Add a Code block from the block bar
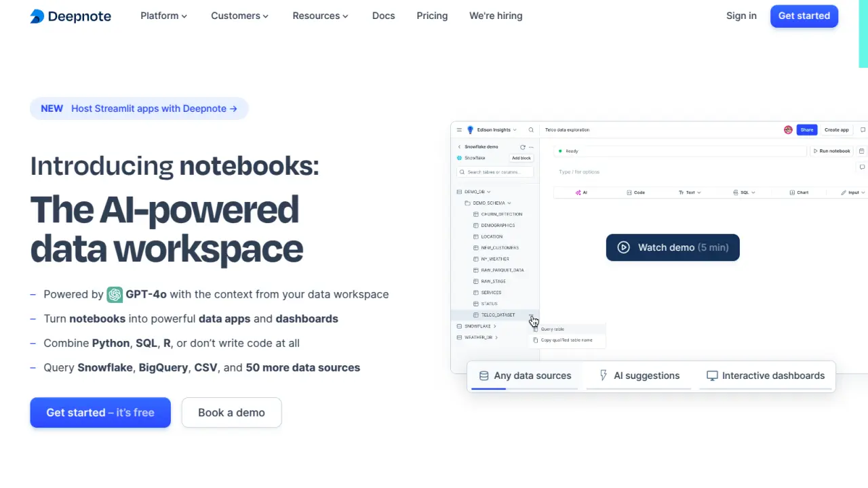Viewport: 868px width, 488px height. [636, 192]
